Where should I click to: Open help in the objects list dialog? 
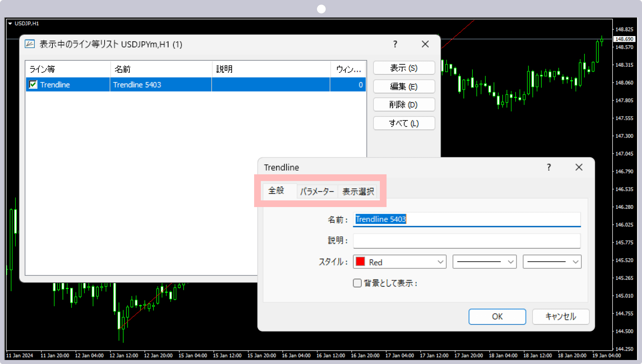click(395, 44)
